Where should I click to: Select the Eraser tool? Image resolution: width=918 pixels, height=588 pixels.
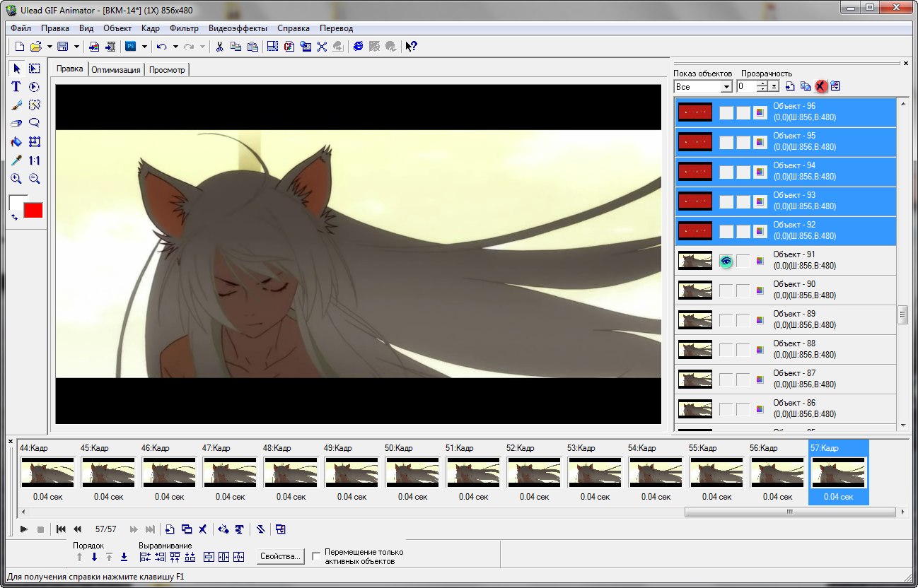pyautogui.click(x=16, y=124)
